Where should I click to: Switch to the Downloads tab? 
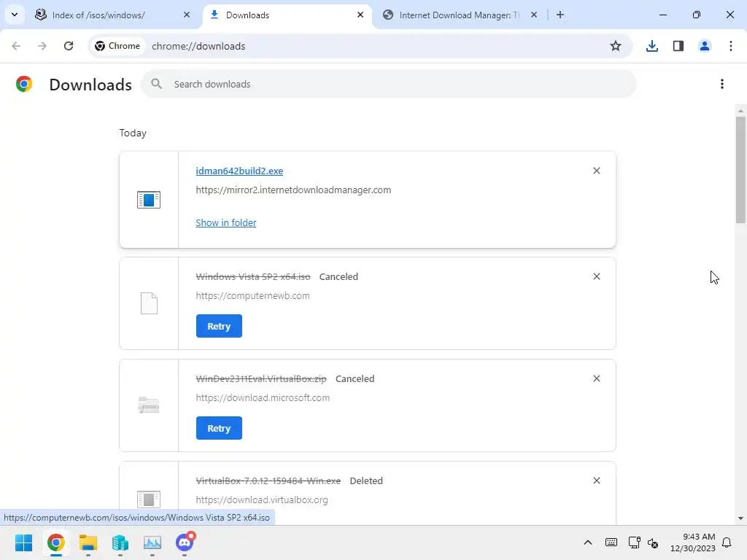pos(287,15)
